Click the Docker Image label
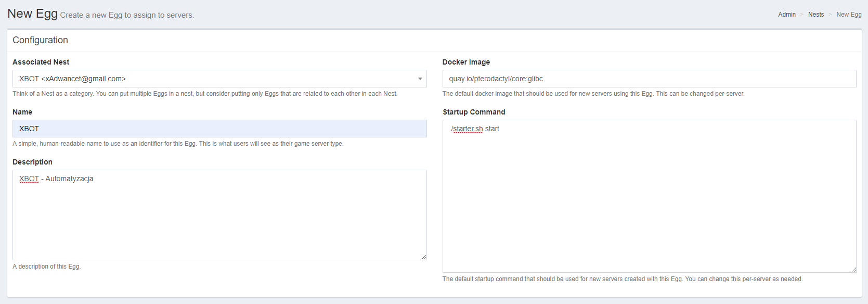The image size is (868, 304). tap(466, 62)
